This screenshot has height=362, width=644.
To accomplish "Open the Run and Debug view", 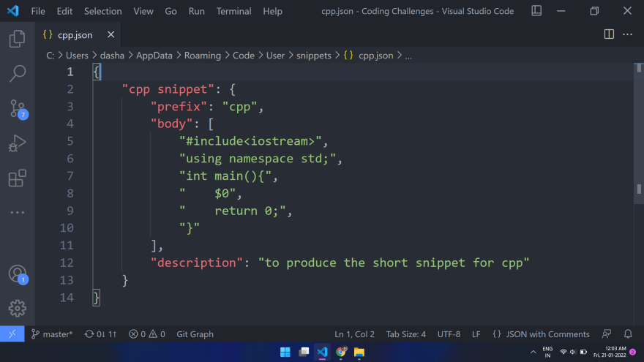I will tap(18, 143).
